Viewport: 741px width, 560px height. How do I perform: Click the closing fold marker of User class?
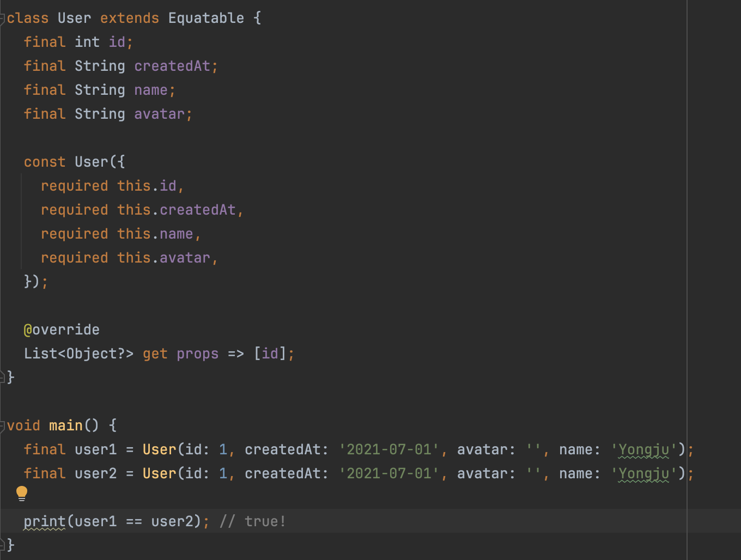point(2,376)
